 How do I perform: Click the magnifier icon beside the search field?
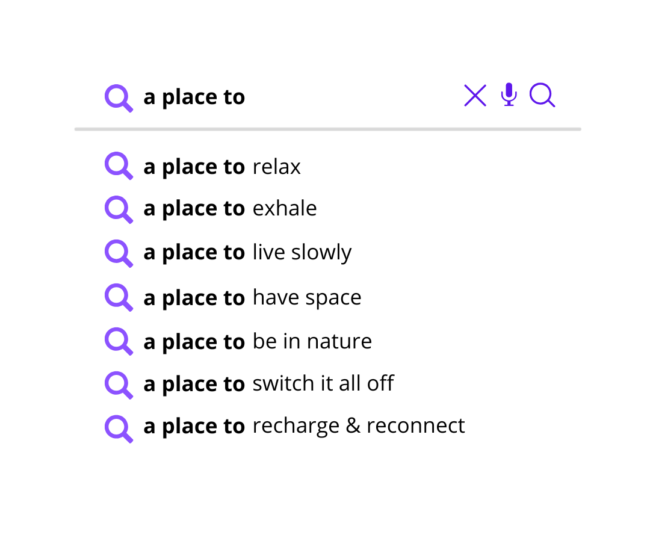coord(119,99)
